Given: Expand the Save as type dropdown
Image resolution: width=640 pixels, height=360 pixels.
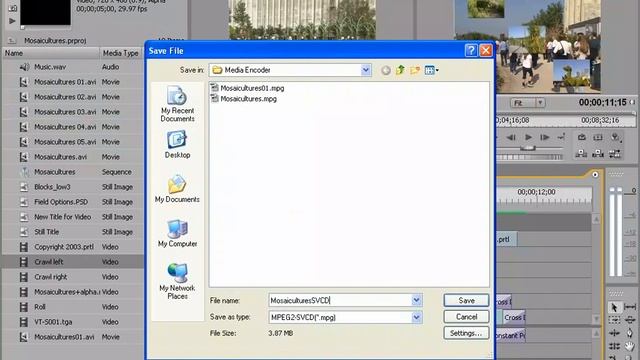Looking at the screenshot, I should (x=416, y=317).
